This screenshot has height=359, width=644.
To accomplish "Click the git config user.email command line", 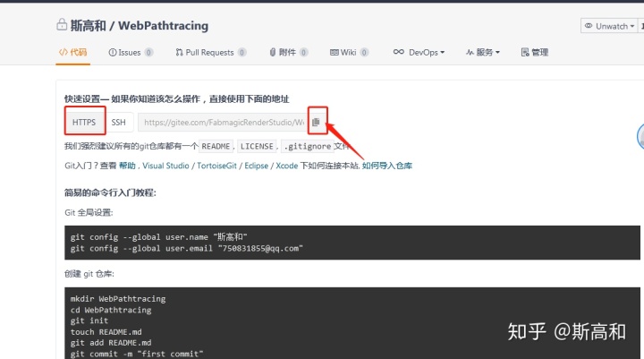I will [186, 248].
